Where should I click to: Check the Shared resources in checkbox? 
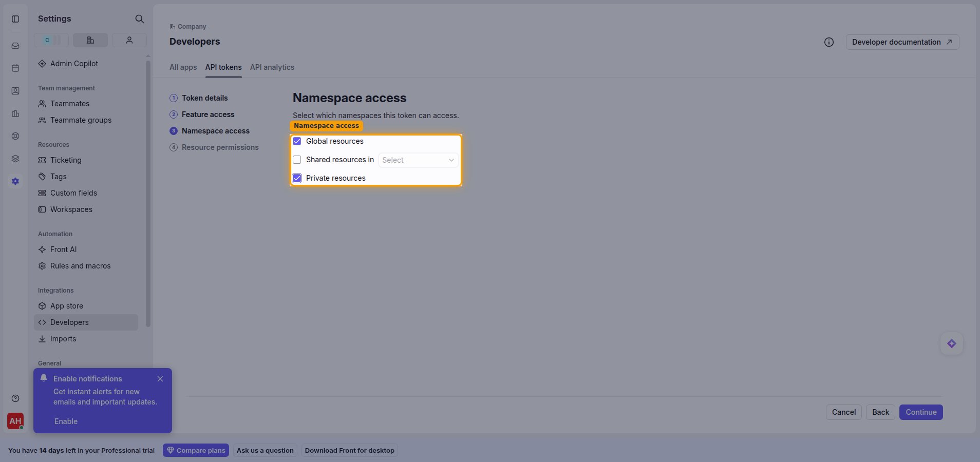point(297,160)
